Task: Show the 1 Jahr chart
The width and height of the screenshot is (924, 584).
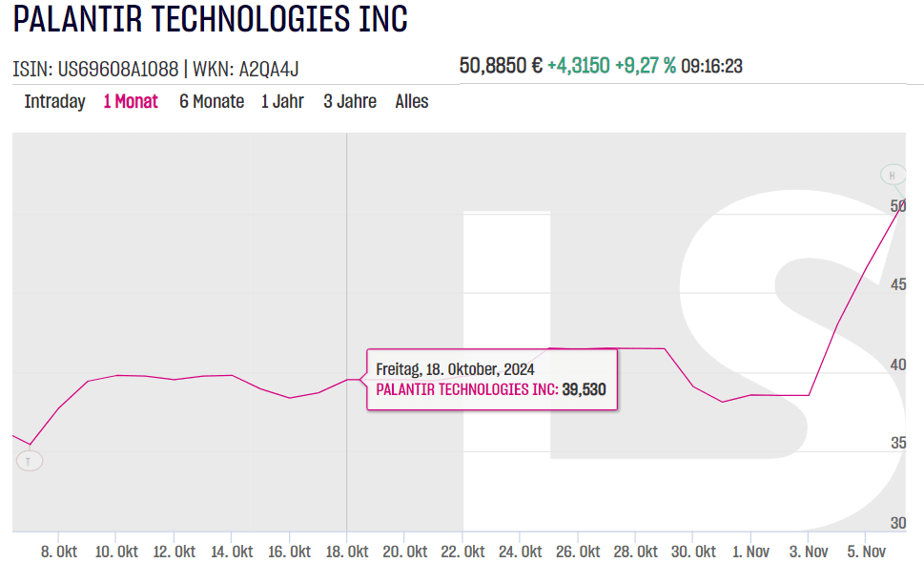Action: pyautogui.click(x=282, y=101)
